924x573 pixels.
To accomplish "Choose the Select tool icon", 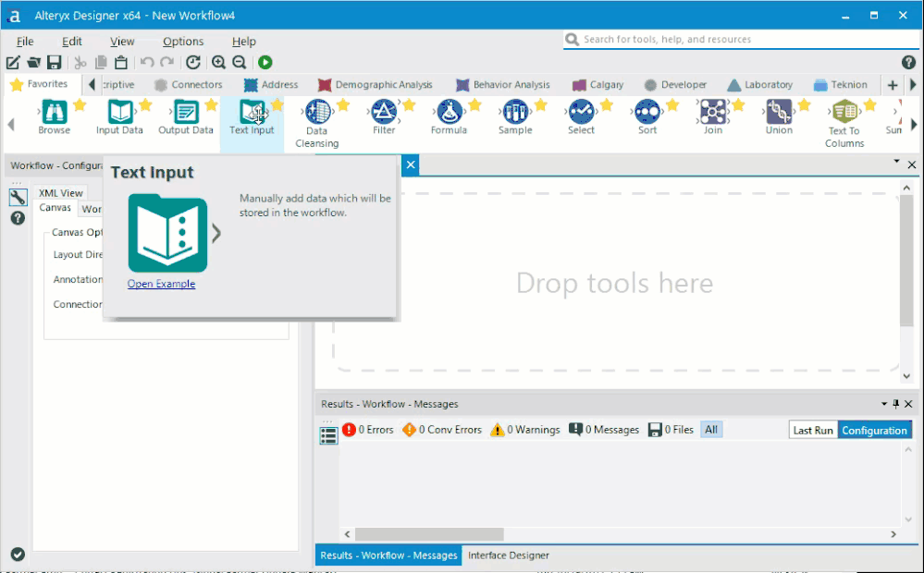I will click(x=581, y=112).
